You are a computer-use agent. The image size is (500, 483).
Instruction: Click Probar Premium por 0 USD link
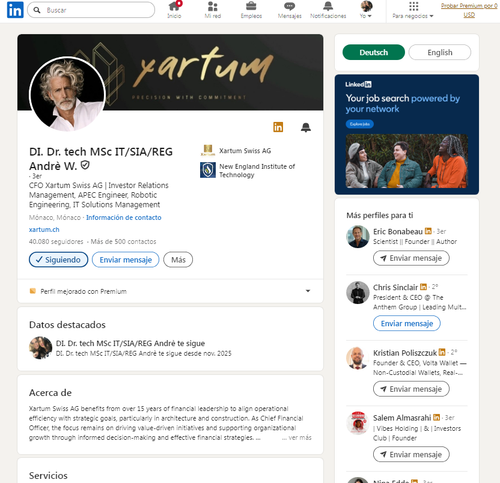469,10
